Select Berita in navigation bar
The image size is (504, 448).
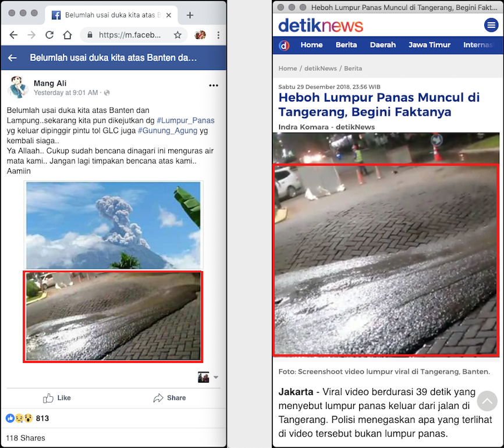tap(346, 45)
